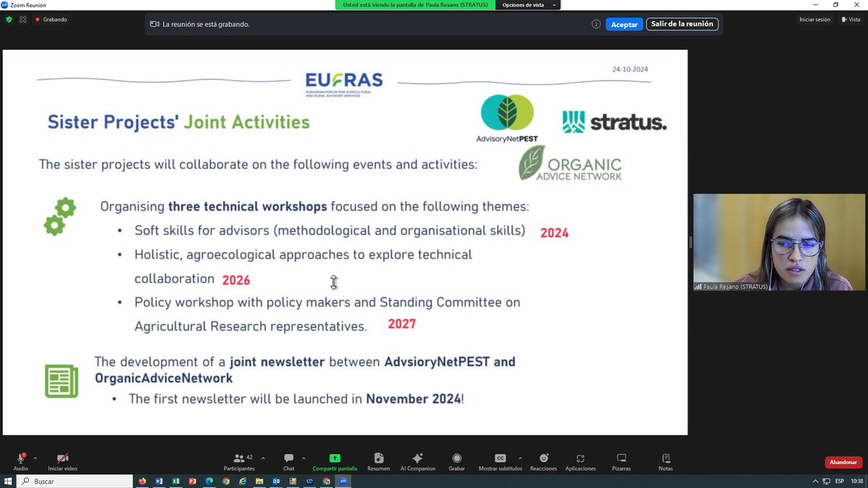Image resolution: width=868 pixels, height=488 pixels.
Task: Click the red 2026 label on slide
Action: pyautogui.click(x=236, y=280)
